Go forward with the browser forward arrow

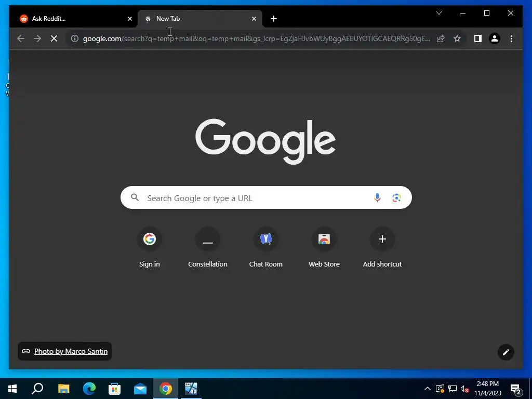pos(37,38)
